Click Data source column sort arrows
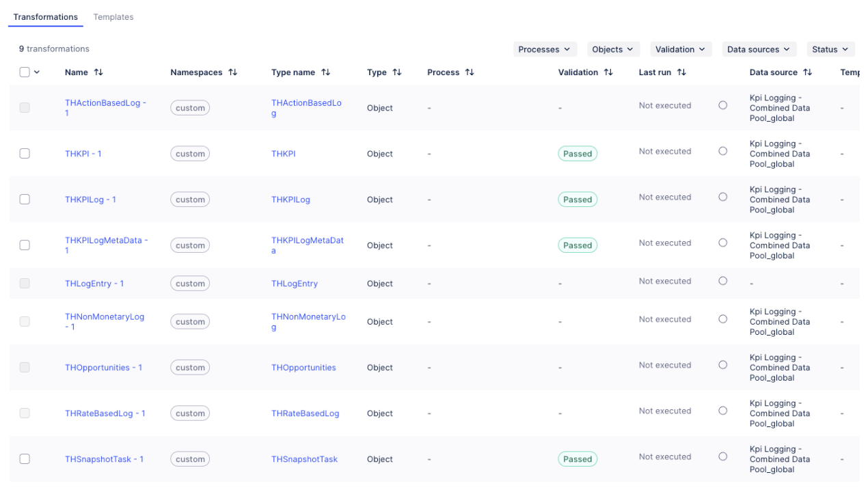The height and width of the screenshot is (492, 868). point(808,72)
